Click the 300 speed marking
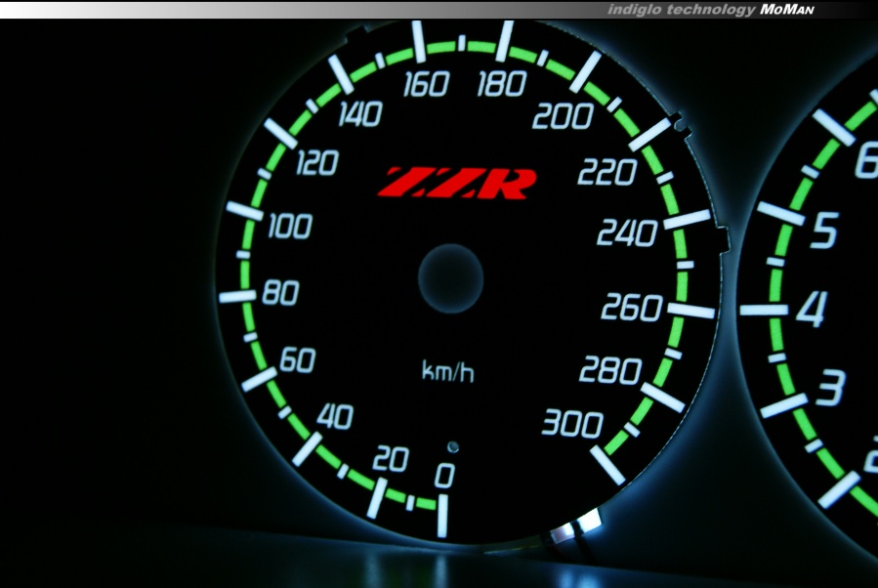The width and height of the screenshot is (878, 588). [x=572, y=423]
